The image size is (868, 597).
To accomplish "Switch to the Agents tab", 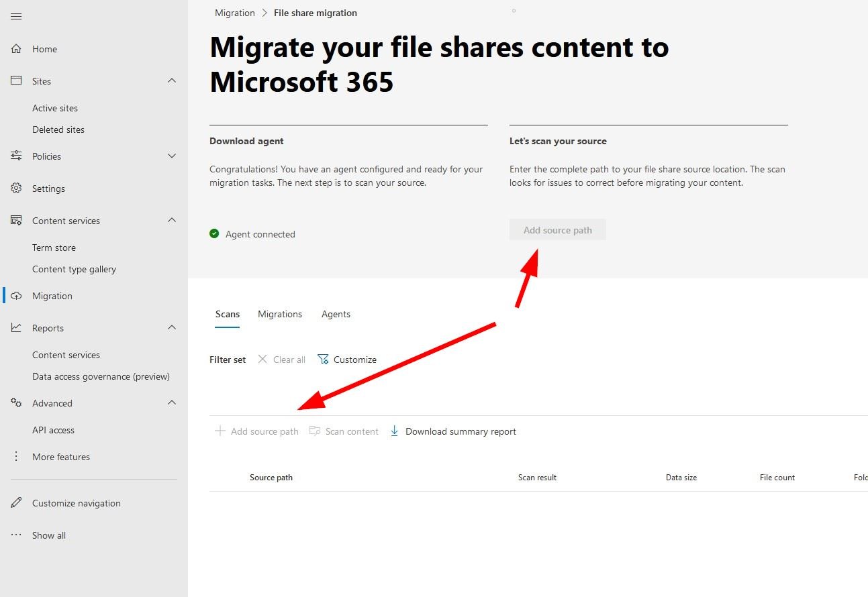I will (x=336, y=314).
